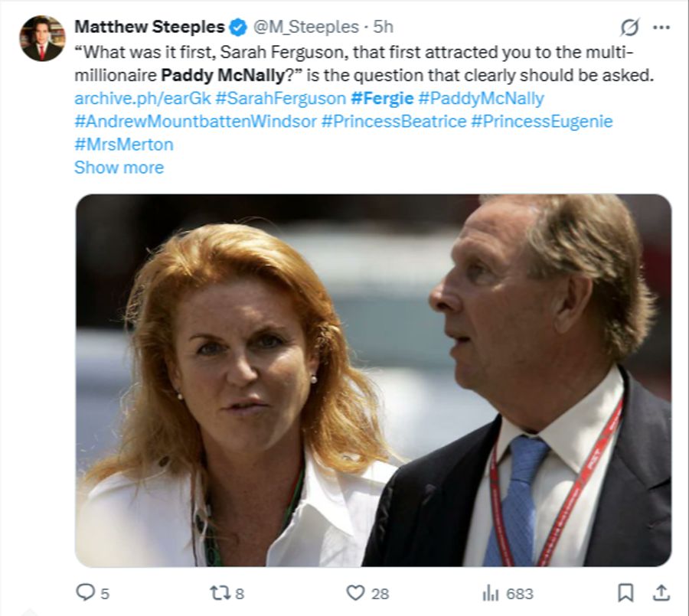689x616 pixels.
Task: Open the #PrincessBeatrice hashtag
Action: 393,121
